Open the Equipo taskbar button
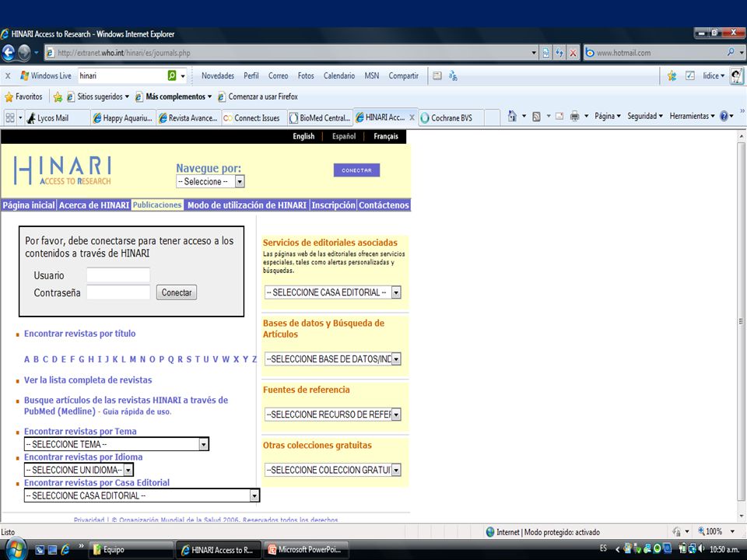This screenshot has height=560, width=747. [x=132, y=550]
